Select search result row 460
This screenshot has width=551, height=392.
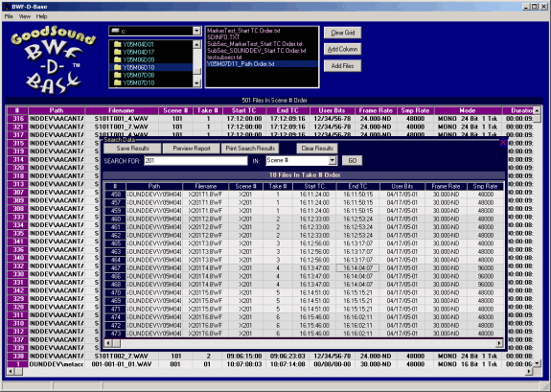click(115, 219)
